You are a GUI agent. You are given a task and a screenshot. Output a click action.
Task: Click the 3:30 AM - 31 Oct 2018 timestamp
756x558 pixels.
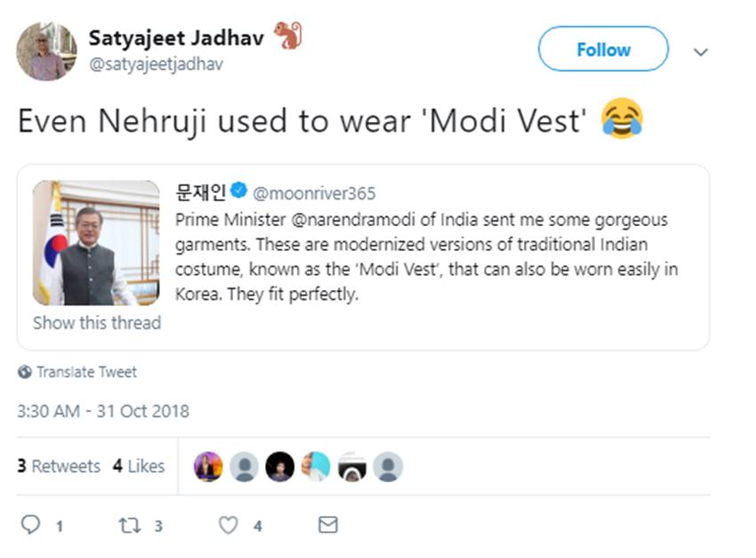point(103,411)
